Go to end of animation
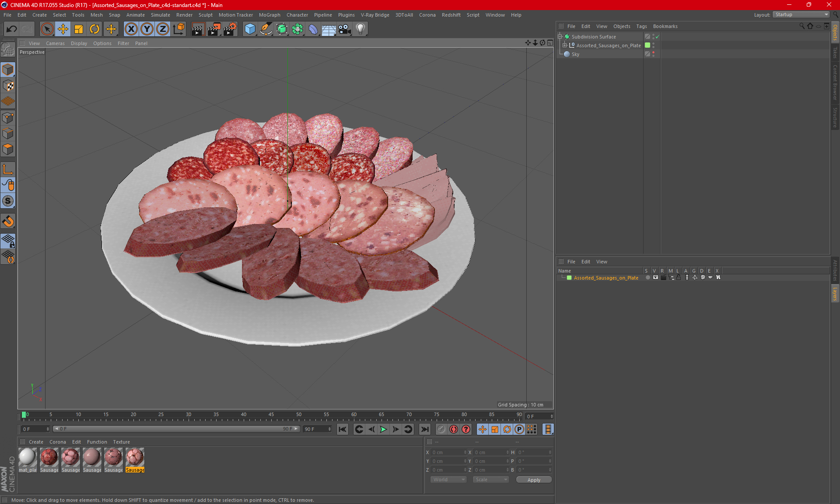840x504 pixels. [424, 429]
